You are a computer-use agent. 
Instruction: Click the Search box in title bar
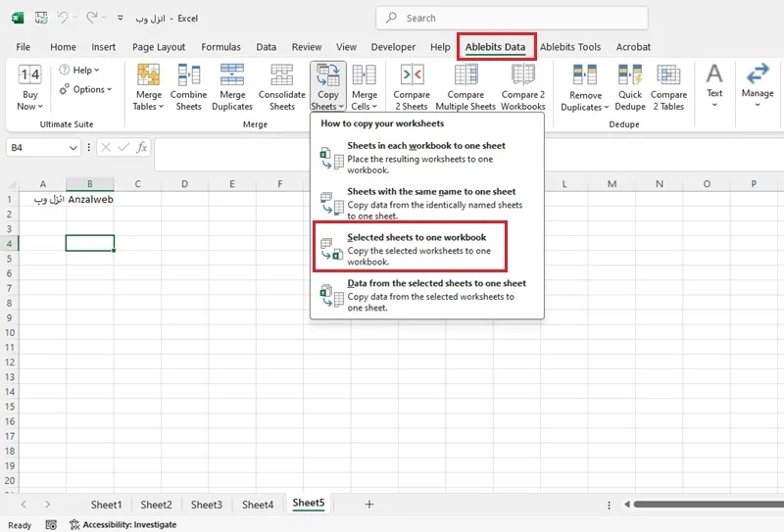coord(512,18)
